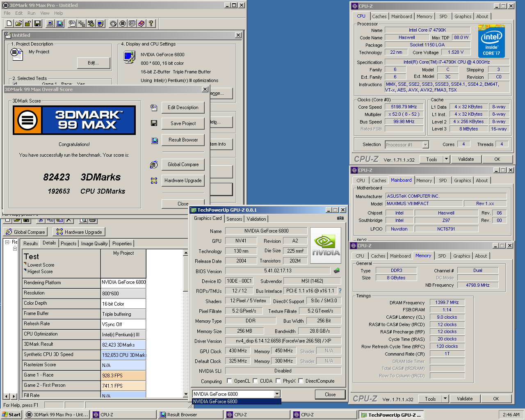Toggle the PhysX checkbox in GPU-Z
Image resolution: width=525 pixels, height=420 pixels.
point(278,381)
